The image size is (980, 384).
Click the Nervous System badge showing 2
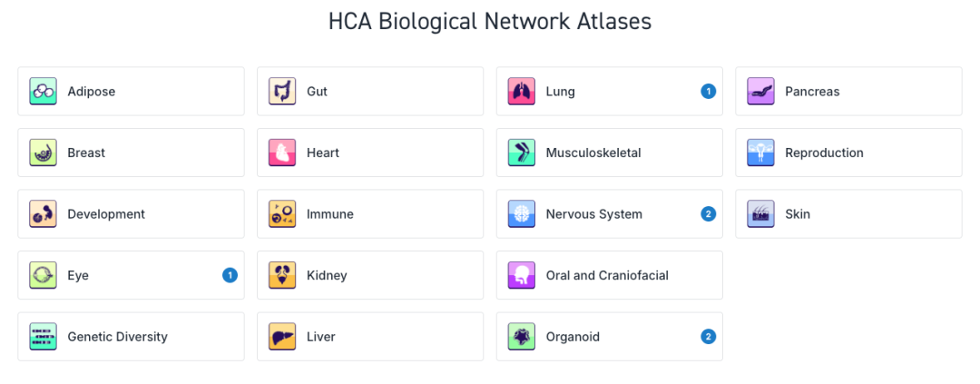(708, 214)
